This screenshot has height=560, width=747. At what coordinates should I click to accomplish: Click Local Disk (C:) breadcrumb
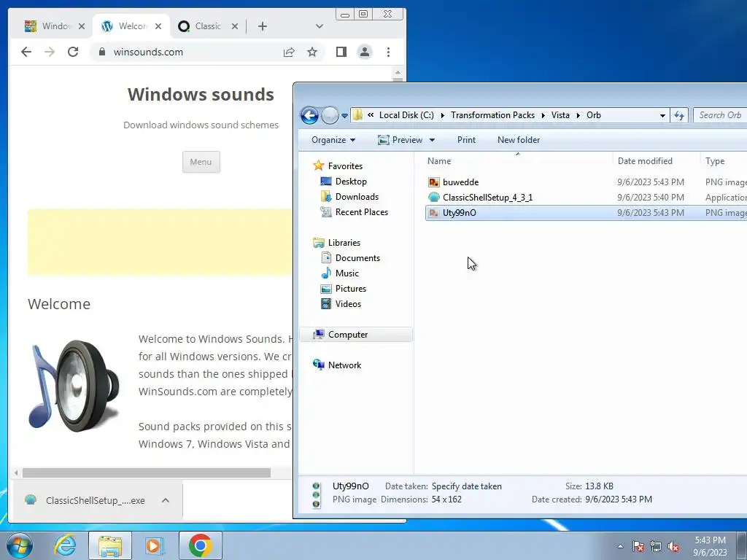point(406,115)
